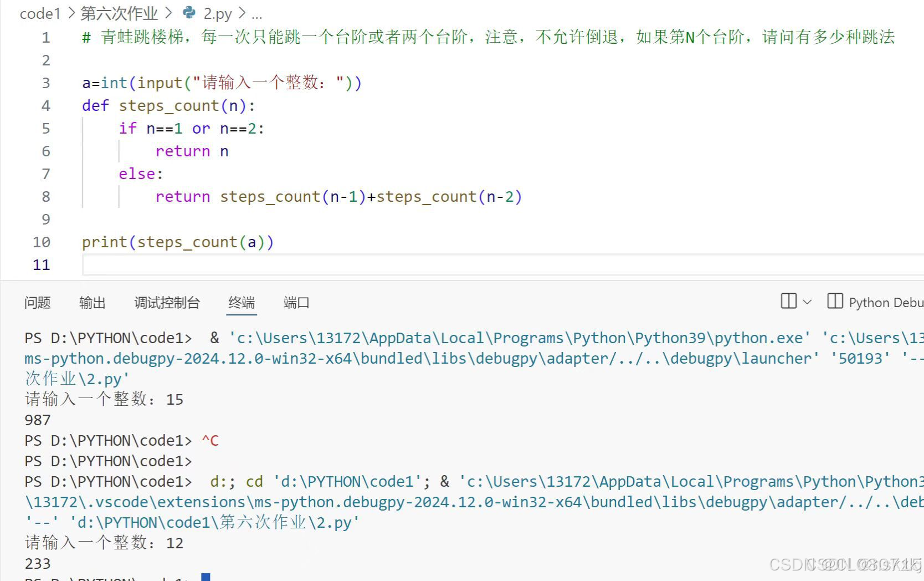Click the int(input(...)) statement on line 3
Image resolution: width=924 pixels, height=581 pixels.
(x=222, y=83)
